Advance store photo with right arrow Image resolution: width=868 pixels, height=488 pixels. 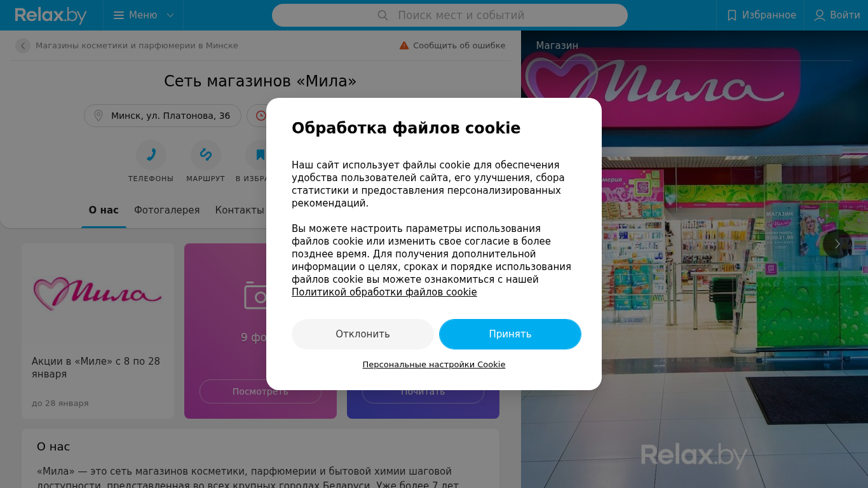coord(837,244)
